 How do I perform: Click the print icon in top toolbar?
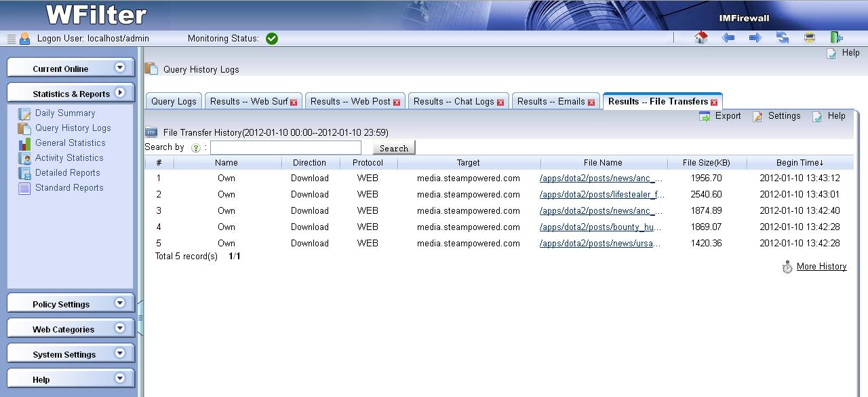(809, 38)
